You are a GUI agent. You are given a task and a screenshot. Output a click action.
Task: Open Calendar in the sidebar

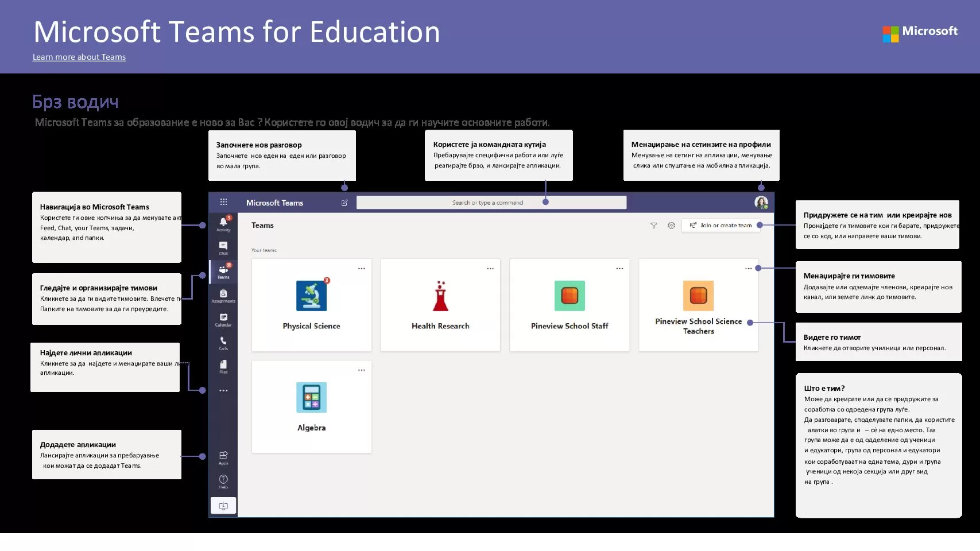click(223, 320)
